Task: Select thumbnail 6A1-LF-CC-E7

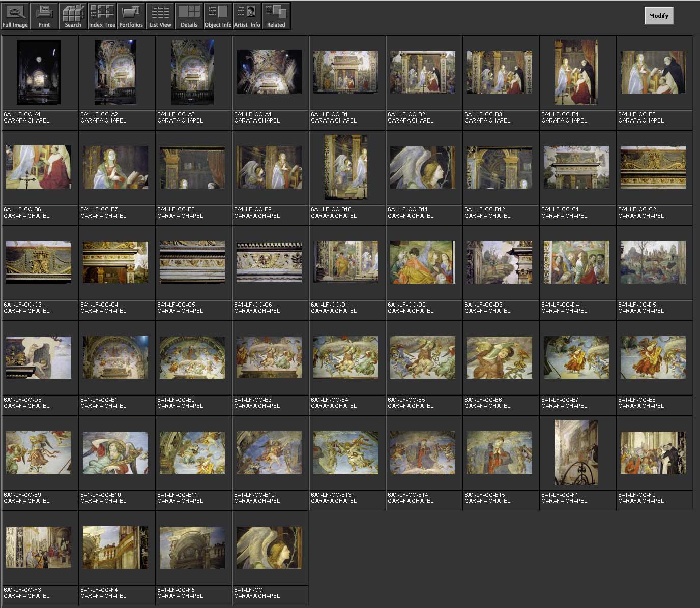Action: (x=576, y=357)
